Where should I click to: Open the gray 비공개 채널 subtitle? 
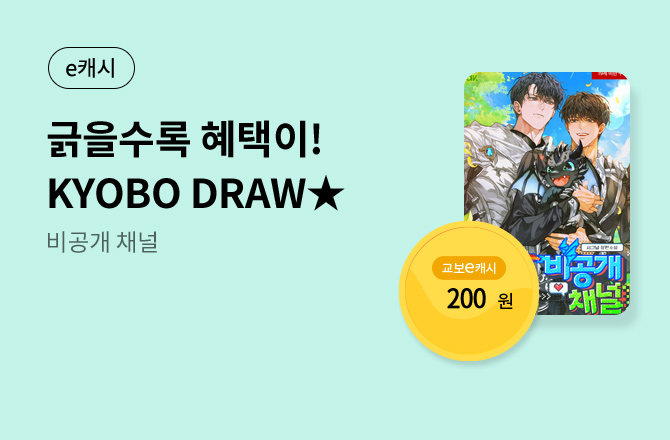(103, 242)
